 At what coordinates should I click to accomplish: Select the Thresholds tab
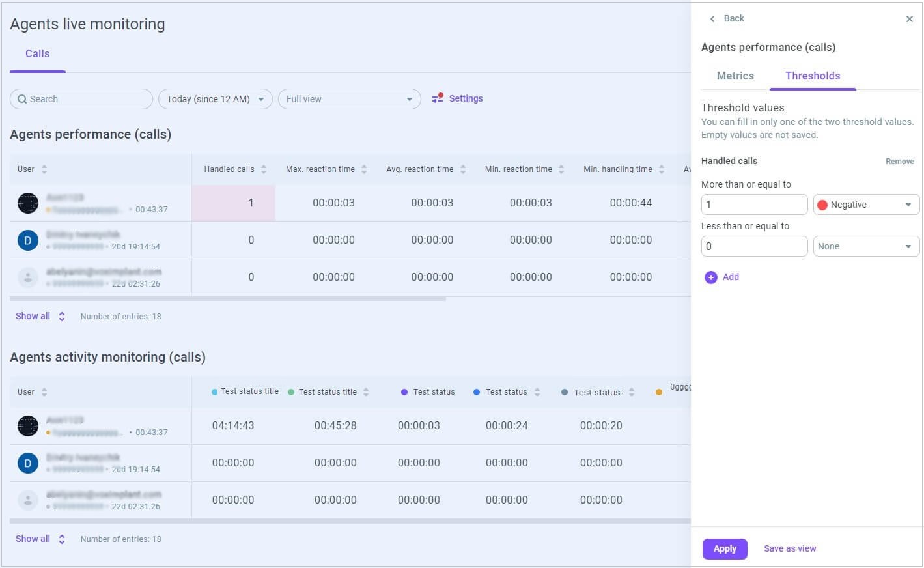(x=813, y=76)
